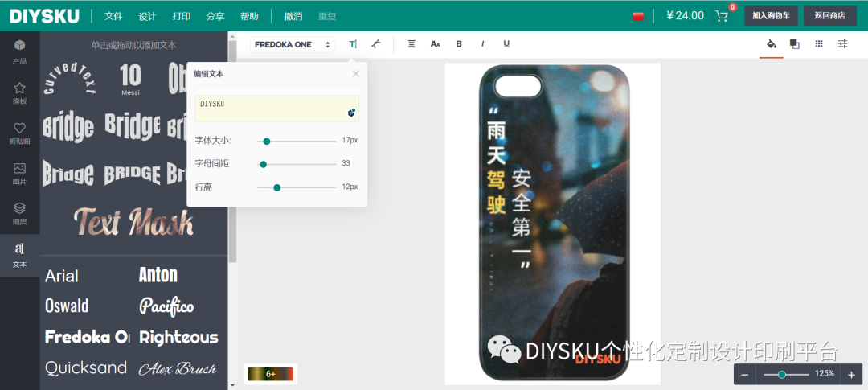868x390 pixels.
Task: Click the text alignment icon
Action: pyautogui.click(x=411, y=44)
